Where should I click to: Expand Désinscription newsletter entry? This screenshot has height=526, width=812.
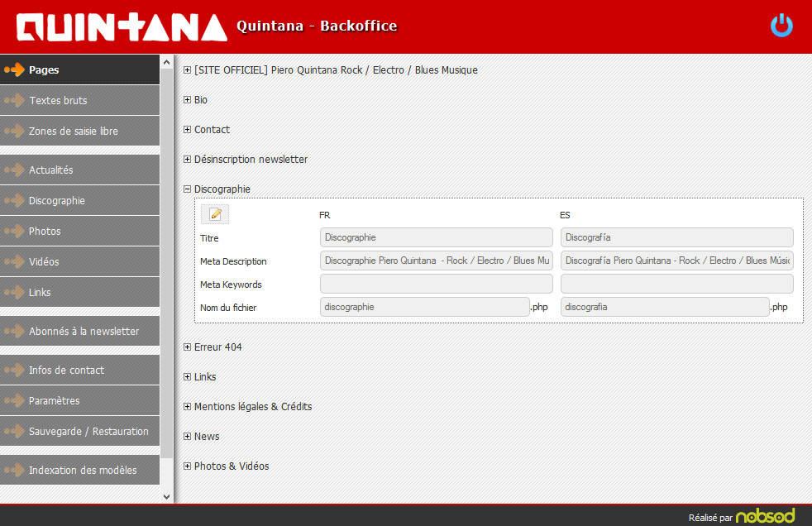[188, 159]
